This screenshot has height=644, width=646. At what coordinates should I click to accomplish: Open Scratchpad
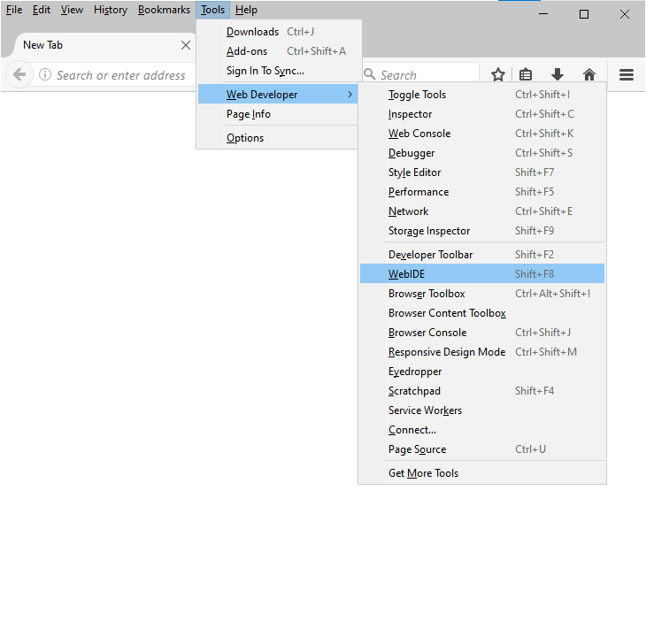pos(482,391)
